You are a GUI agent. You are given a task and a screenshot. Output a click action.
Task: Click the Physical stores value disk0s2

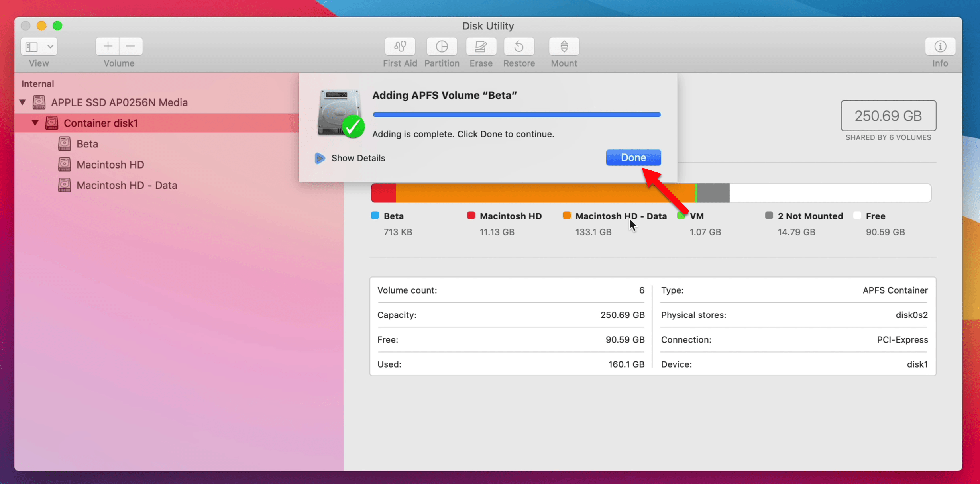pos(912,315)
